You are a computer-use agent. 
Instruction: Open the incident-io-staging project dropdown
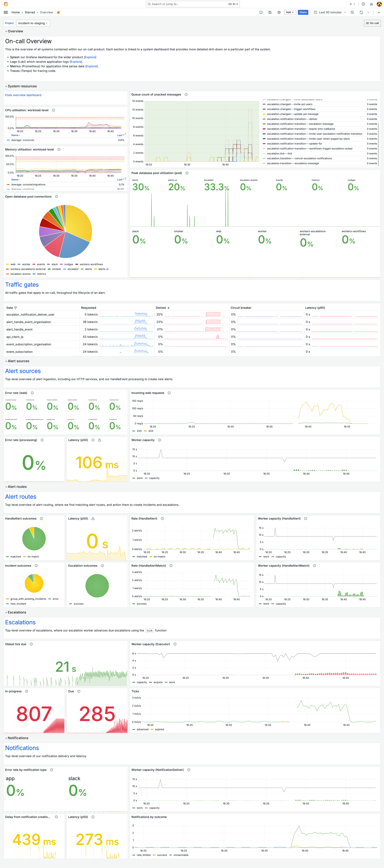pyautogui.click(x=33, y=23)
